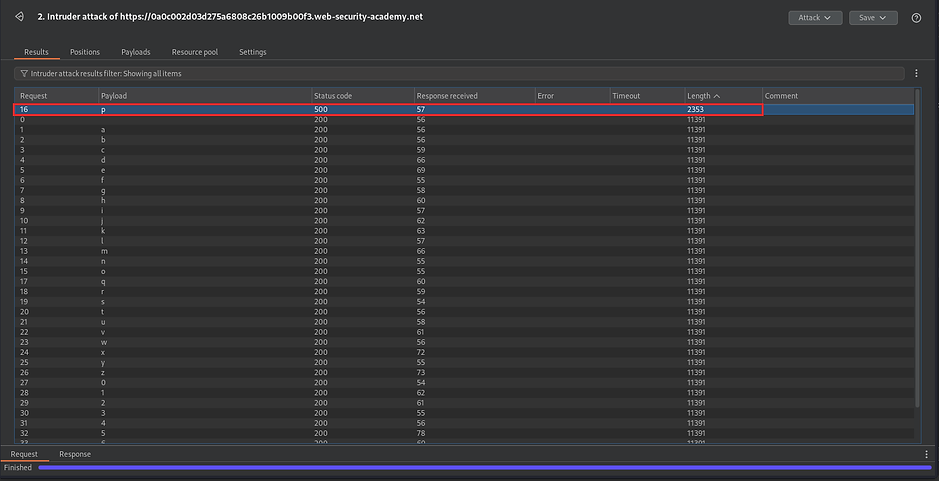Open the bottom Request panel three-dot menu
The image size is (939, 481).
(x=926, y=454)
